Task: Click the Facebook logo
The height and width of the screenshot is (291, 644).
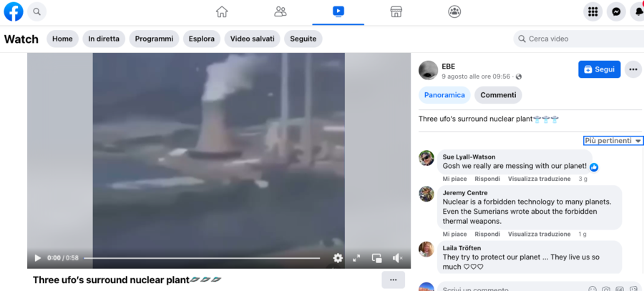Action: [x=14, y=11]
